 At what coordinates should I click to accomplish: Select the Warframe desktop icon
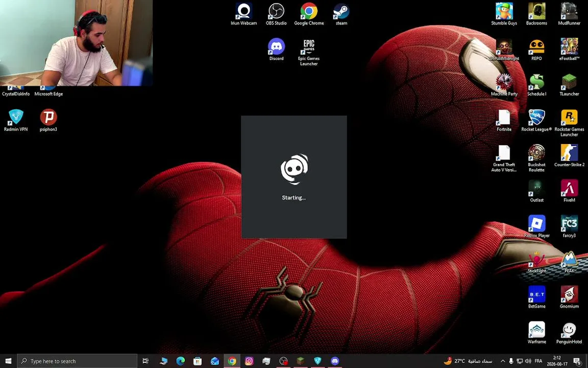coord(536,332)
